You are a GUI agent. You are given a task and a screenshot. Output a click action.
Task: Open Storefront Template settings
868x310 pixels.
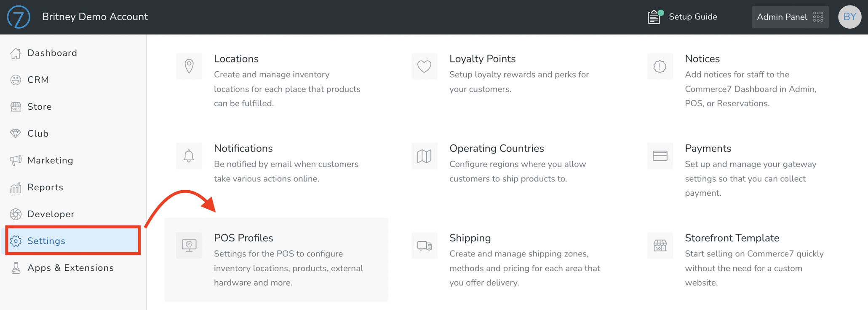point(732,237)
